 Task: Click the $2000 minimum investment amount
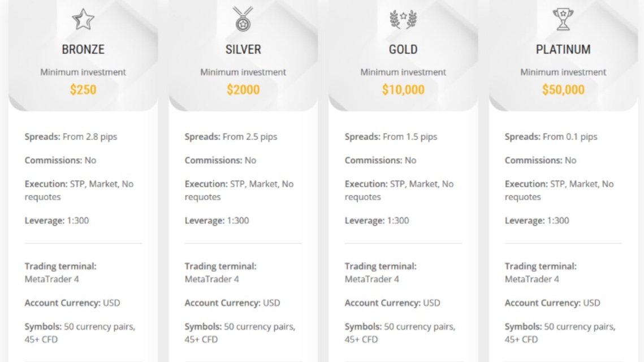tap(243, 89)
